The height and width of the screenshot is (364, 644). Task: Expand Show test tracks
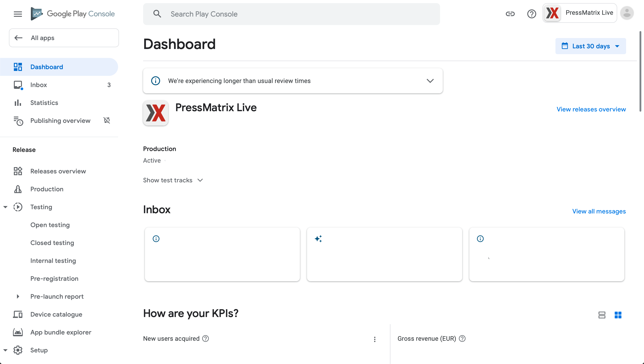(x=173, y=180)
